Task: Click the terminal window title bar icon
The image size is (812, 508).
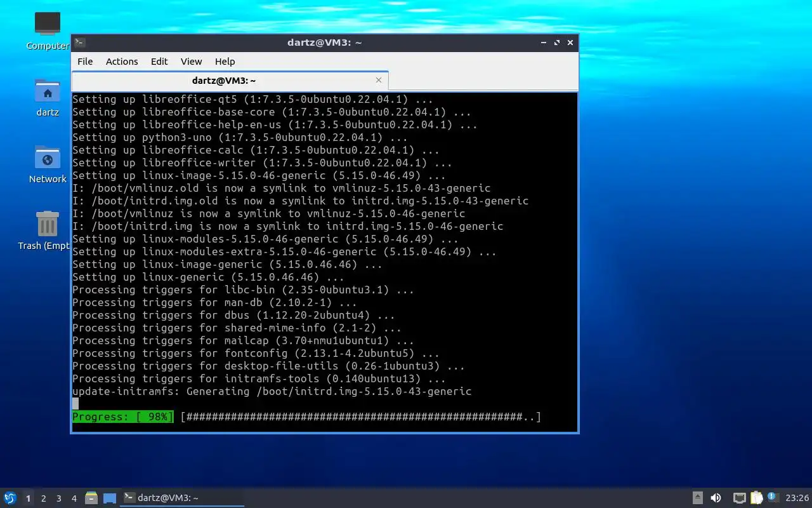Action: point(80,43)
